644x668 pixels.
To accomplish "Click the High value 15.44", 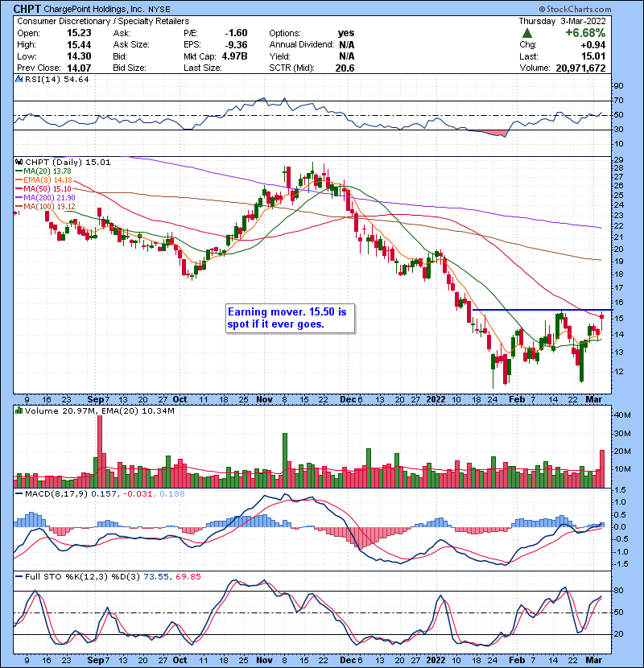I will coord(79,45).
